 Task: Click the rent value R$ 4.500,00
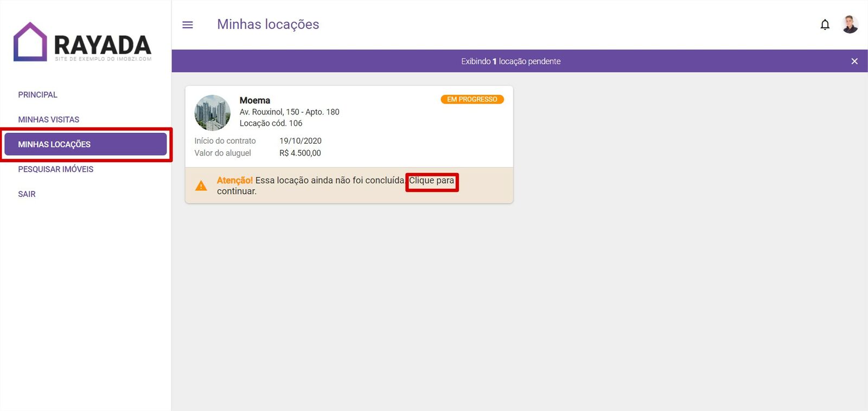coord(300,153)
